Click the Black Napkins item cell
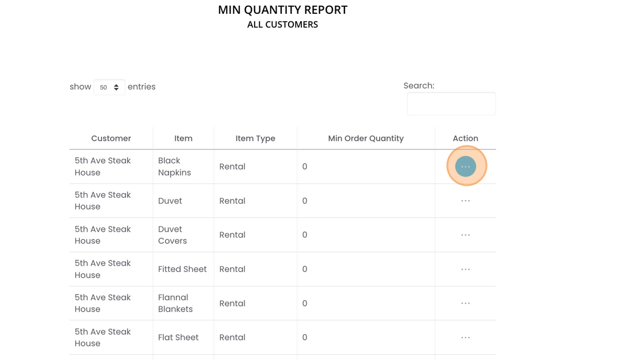 click(175, 167)
